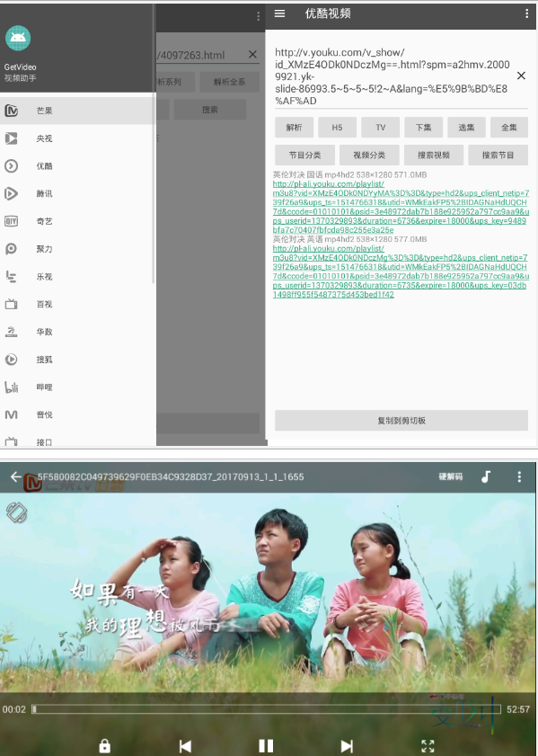538x756 pixels.
Task: Open video player three-dot menu
Action: coord(519,476)
